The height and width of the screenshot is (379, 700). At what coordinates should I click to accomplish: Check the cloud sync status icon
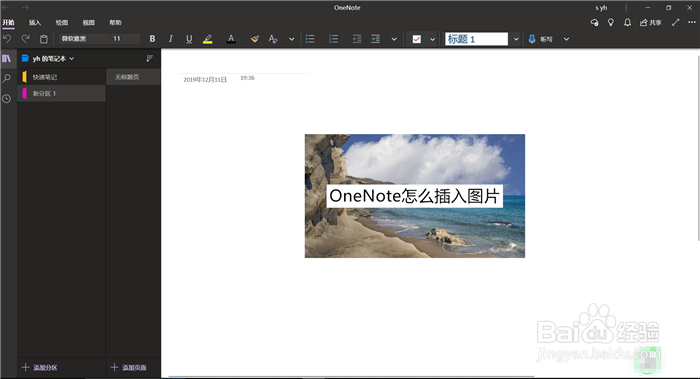[594, 22]
